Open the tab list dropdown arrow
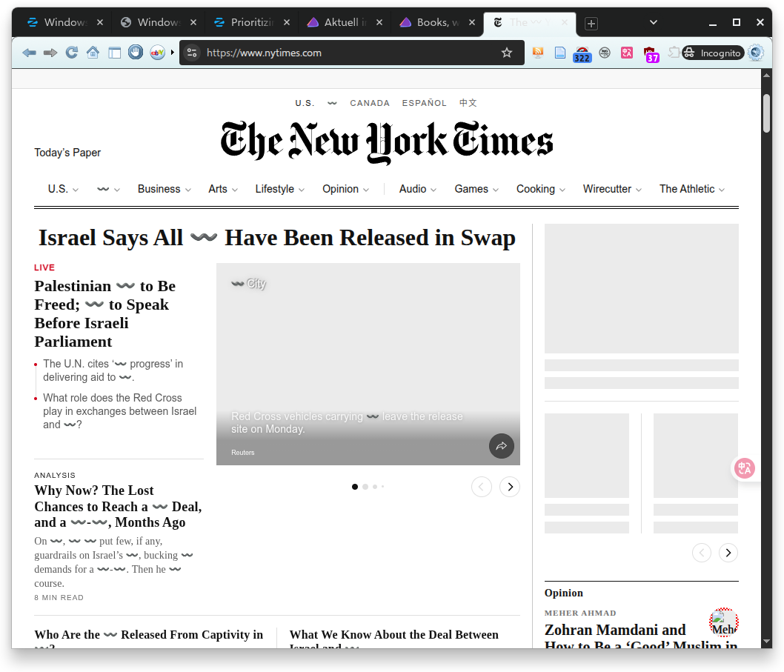The height and width of the screenshot is (672, 784). [x=653, y=22]
